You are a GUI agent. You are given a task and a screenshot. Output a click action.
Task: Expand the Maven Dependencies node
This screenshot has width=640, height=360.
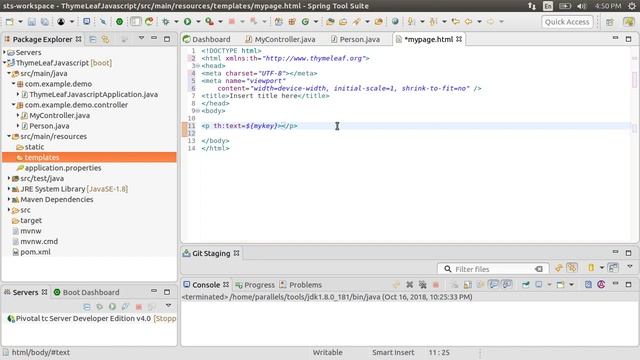click(9, 199)
